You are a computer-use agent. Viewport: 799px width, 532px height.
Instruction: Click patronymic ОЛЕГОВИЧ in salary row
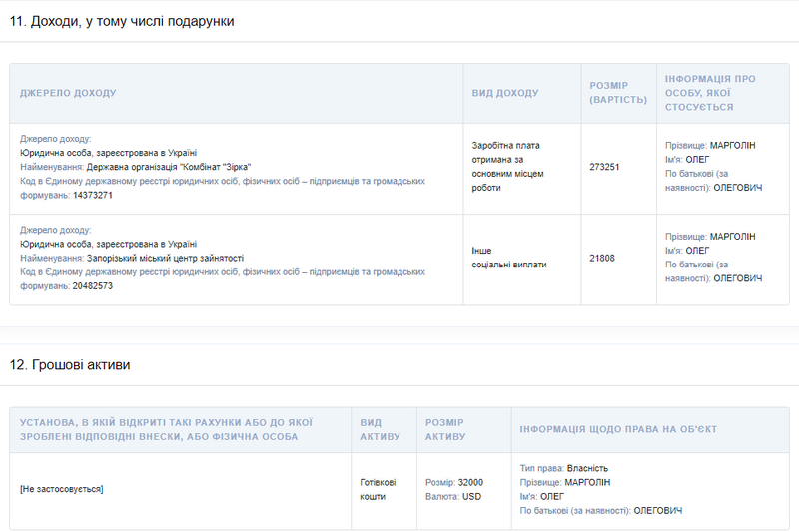pyautogui.click(x=738, y=188)
